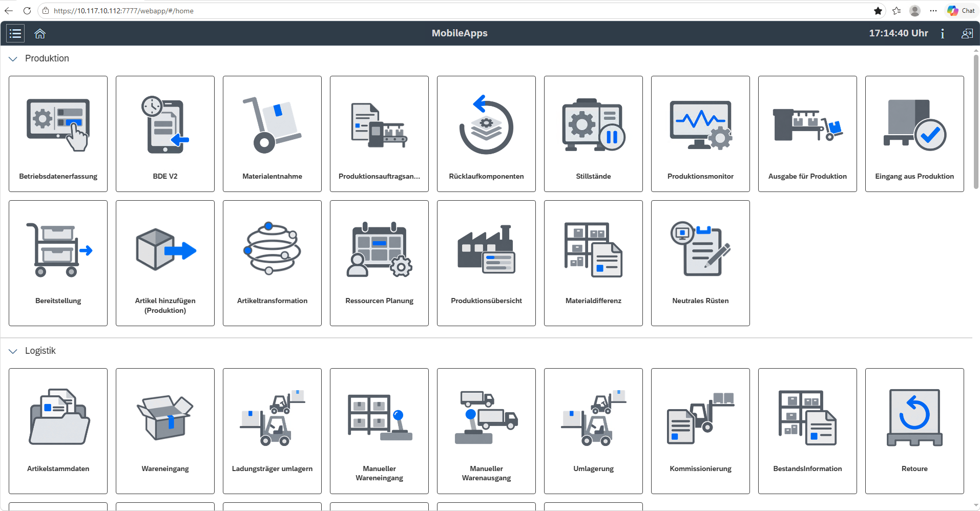Launch the Produktionsmonitor tile
This screenshot has height=511, width=980.
tap(700, 134)
